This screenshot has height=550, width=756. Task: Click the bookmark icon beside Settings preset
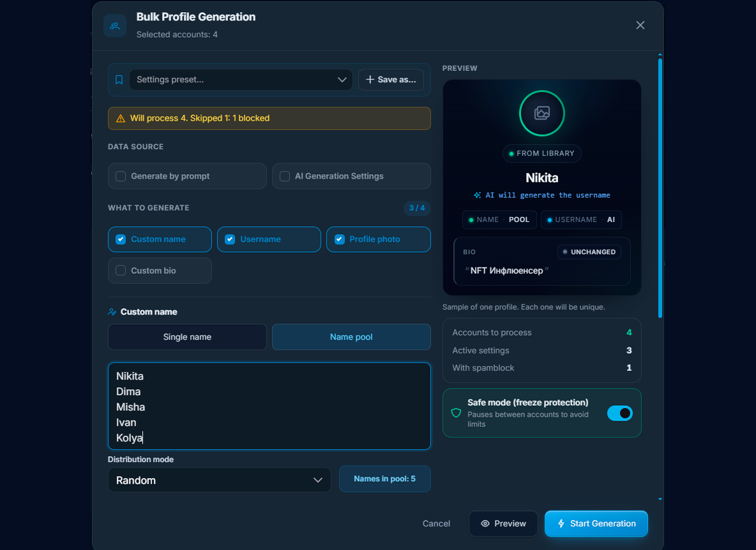119,80
